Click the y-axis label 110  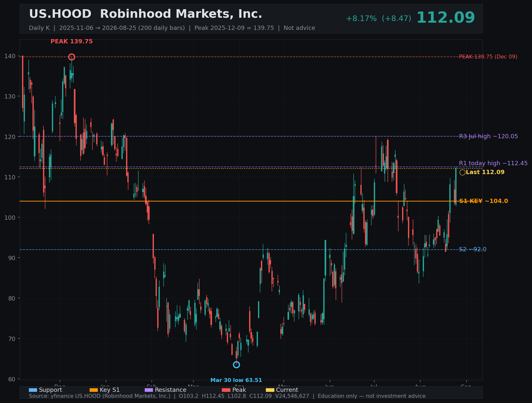tap(10, 177)
